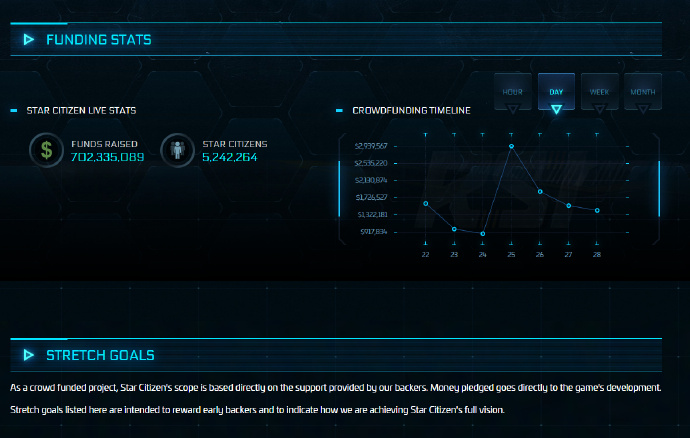Click the Funding Stats triangle icon
Image resolution: width=690 pixels, height=438 pixels.
tap(28, 40)
